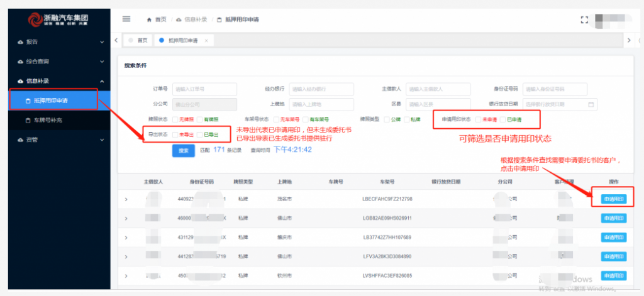Check the 无牌照 checkbox
The width and height of the screenshot is (644, 296).
point(175,119)
